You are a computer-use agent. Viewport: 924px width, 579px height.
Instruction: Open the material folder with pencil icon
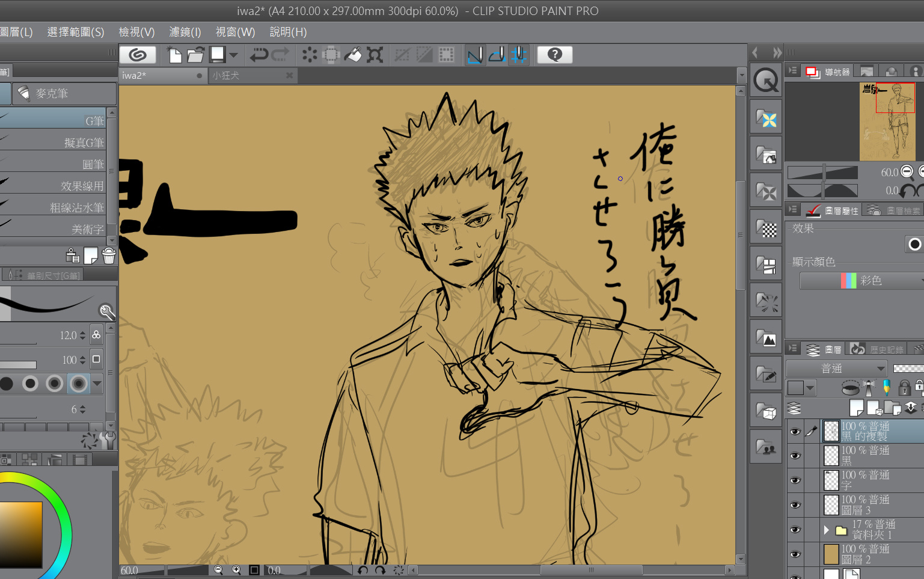point(766,374)
